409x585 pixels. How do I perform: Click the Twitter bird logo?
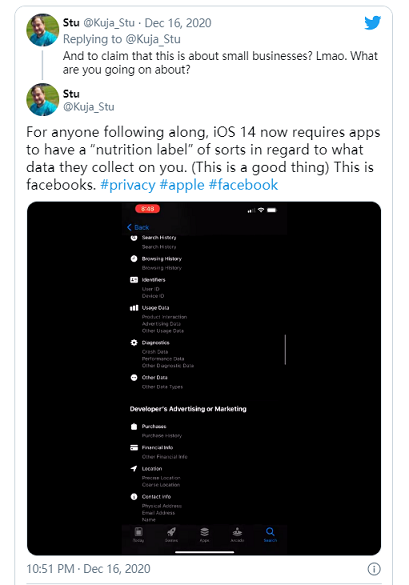(x=372, y=23)
